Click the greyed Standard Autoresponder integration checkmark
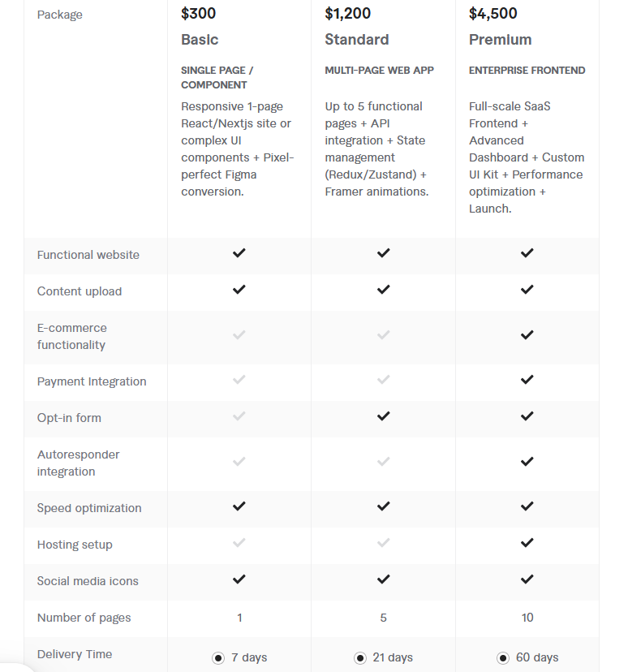The image size is (628, 672). pos(384,462)
